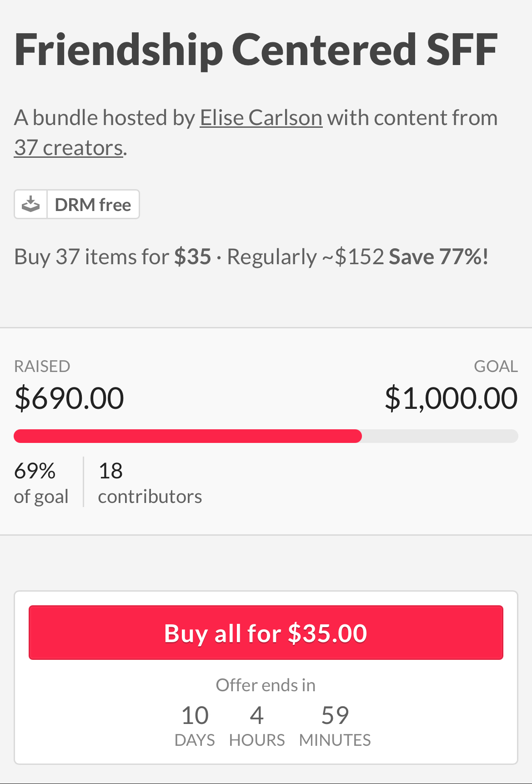This screenshot has height=784, width=532.
Task: Click the unfilled gray progress bar portion
Action: pos(439,436)
